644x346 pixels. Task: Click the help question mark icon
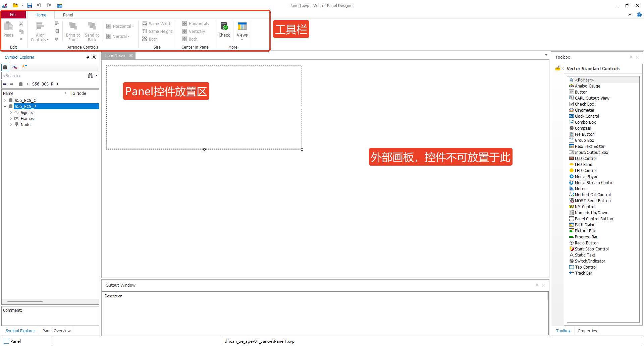(x=639, y=15)
